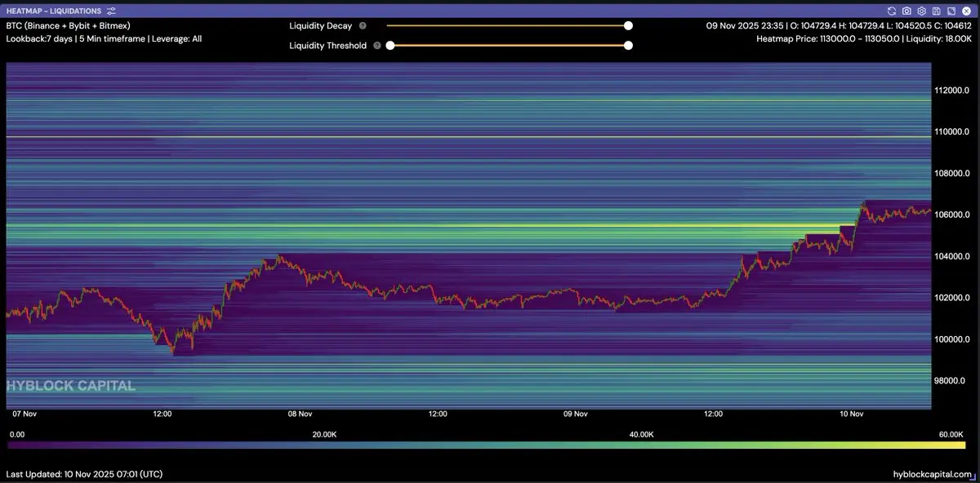
Task: Click the 110000.0 price axis label
Action: click(x=952, y=131)
